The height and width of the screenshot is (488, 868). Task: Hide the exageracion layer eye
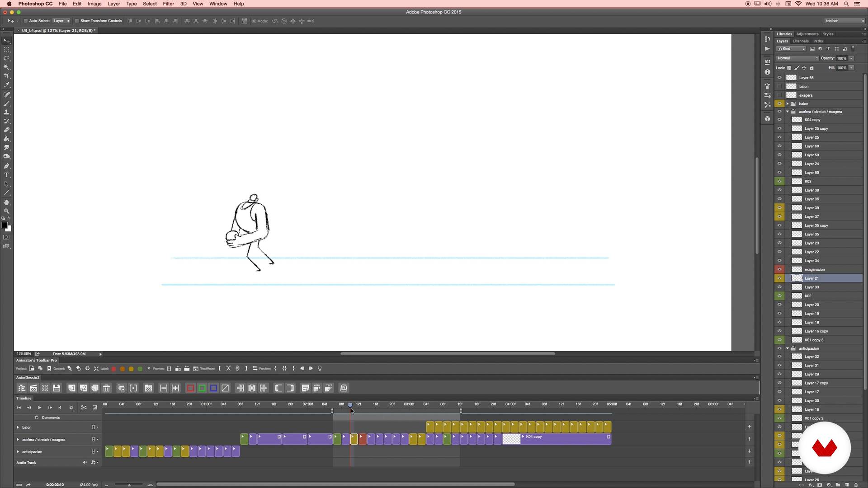pyautogui.click(x=779, y=270)
